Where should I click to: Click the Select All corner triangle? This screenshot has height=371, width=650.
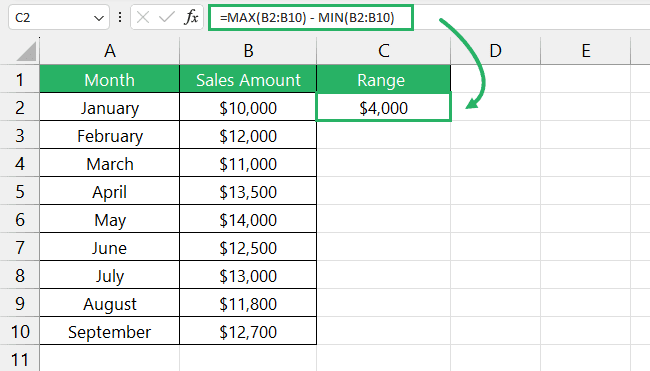click(x=27, y=52)
